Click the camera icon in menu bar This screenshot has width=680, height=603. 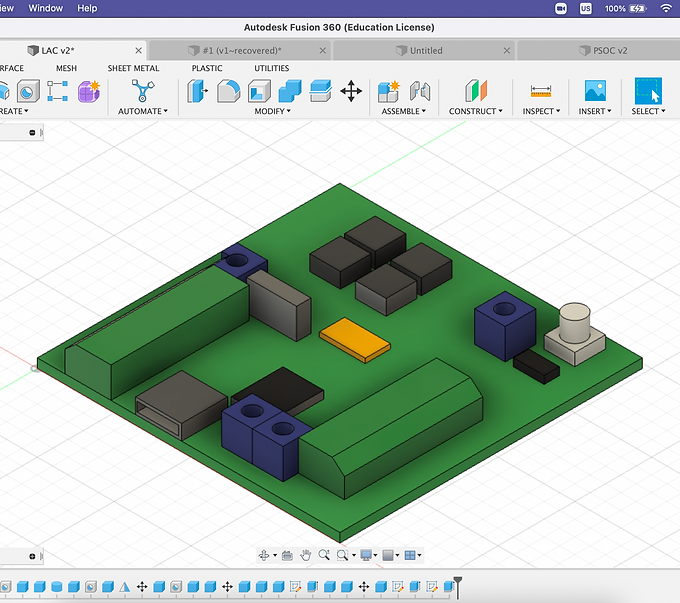click(561, 8)
